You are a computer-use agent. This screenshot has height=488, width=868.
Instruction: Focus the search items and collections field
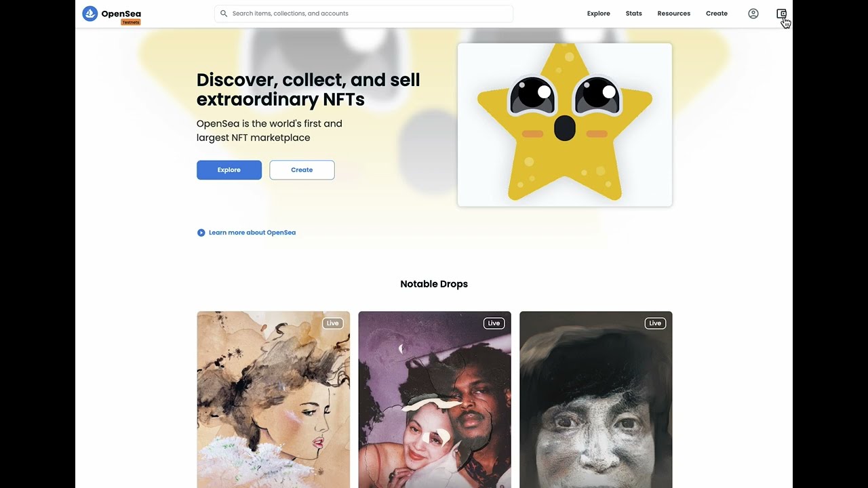point(363,14)
